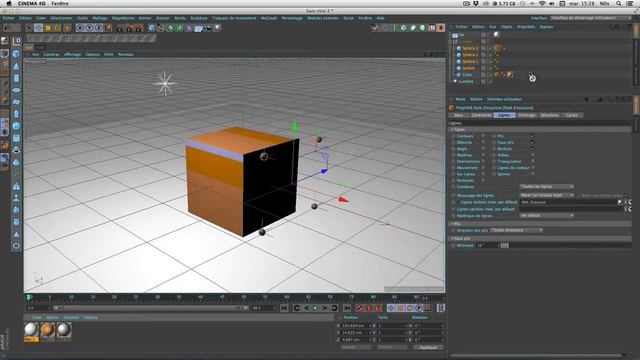Image resolution: width=640 pixels, height=360 pixels.
Task: Collapse the Faux plis section header
Action: (x=540, y=238)
